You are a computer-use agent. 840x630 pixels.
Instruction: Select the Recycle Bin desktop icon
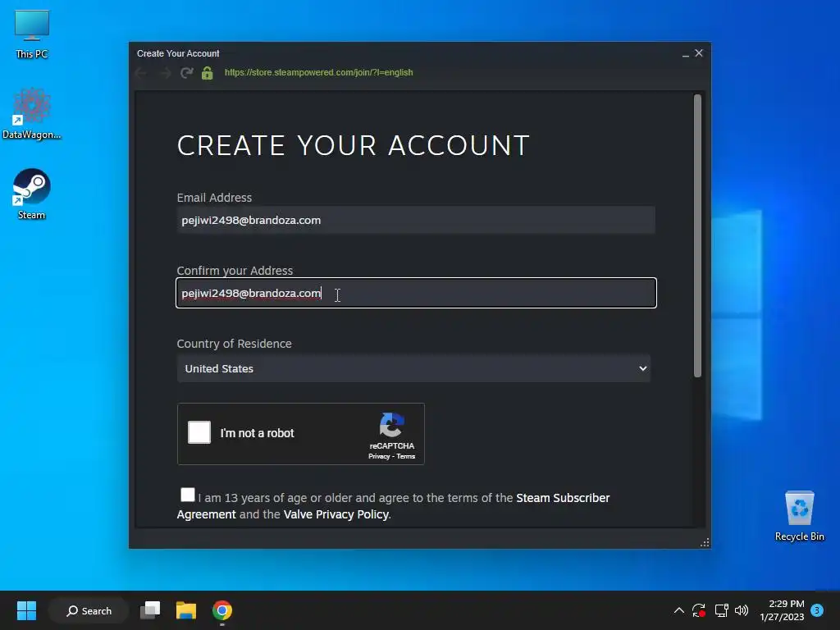[x=799, y=517]
